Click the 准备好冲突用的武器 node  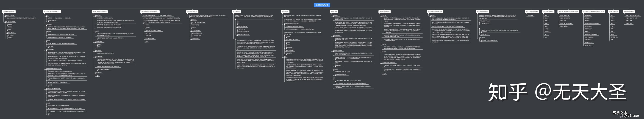[x=242, y=26]
